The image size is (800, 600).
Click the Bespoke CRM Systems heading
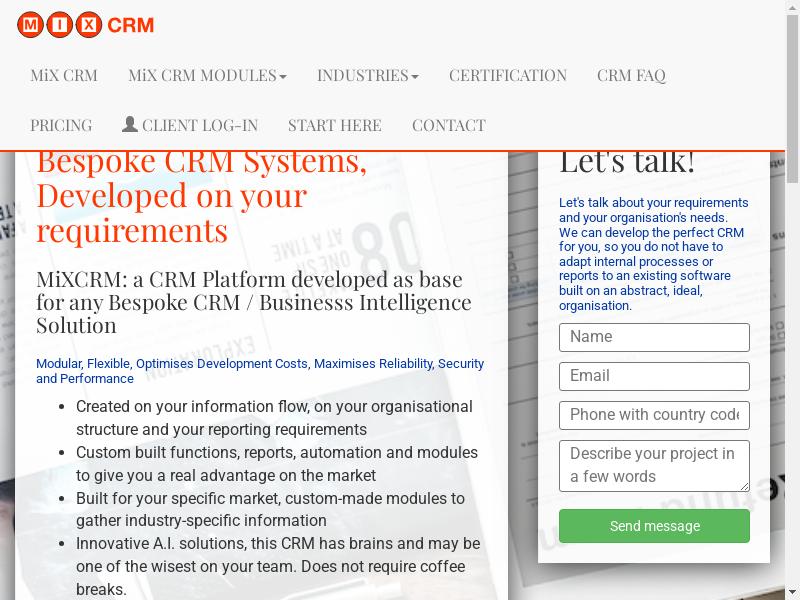point(201,196)
